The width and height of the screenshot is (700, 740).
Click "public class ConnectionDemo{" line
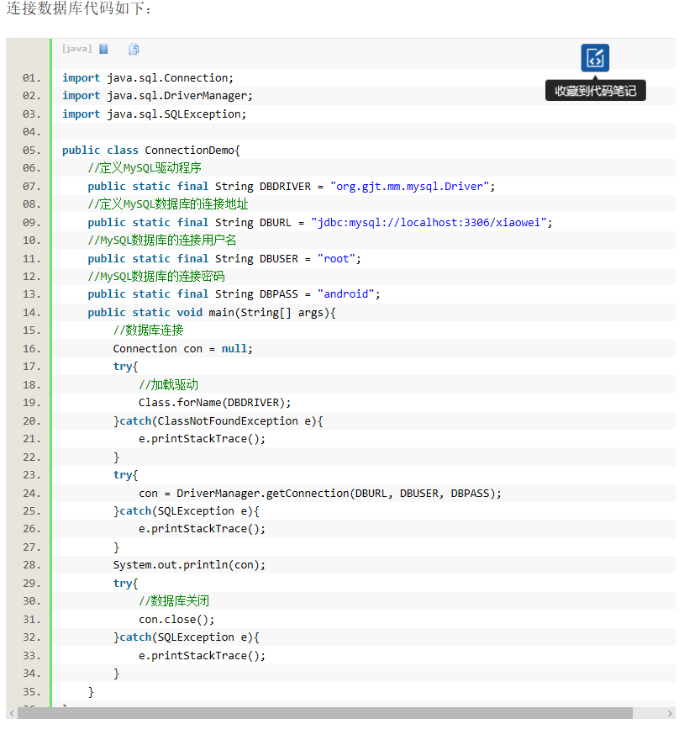pos(151,150)
